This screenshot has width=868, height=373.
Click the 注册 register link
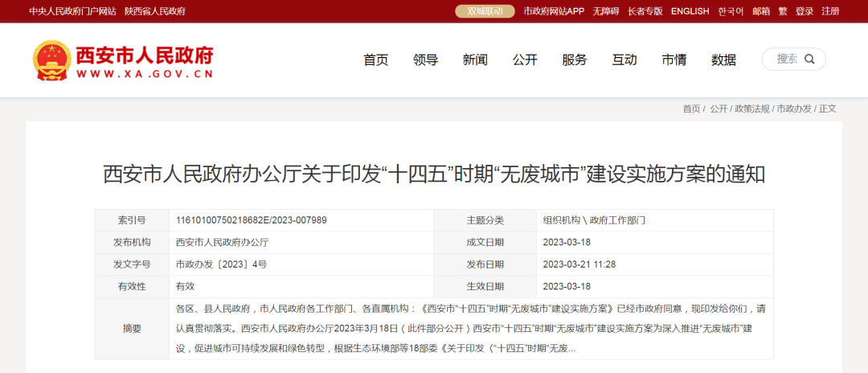(x=830, y=11)
